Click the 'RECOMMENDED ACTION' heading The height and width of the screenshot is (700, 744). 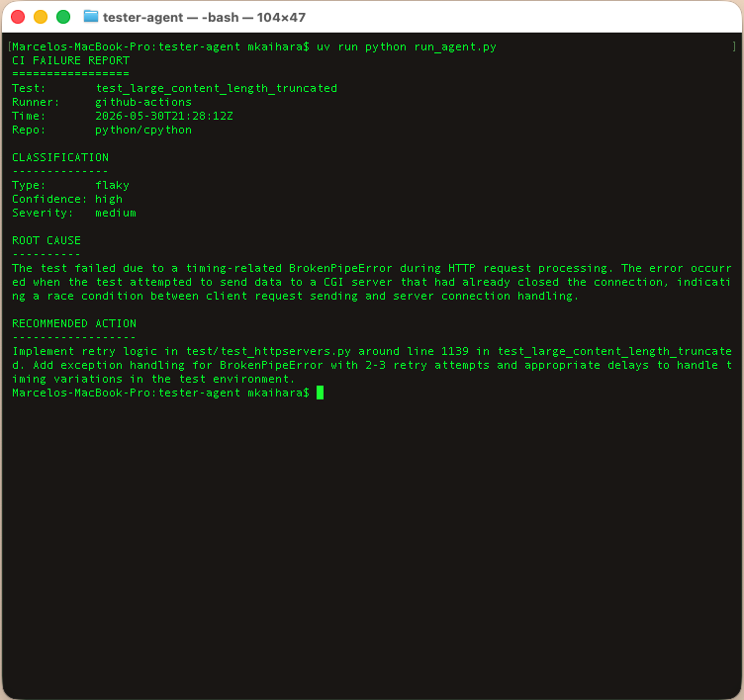coord(74,323)
